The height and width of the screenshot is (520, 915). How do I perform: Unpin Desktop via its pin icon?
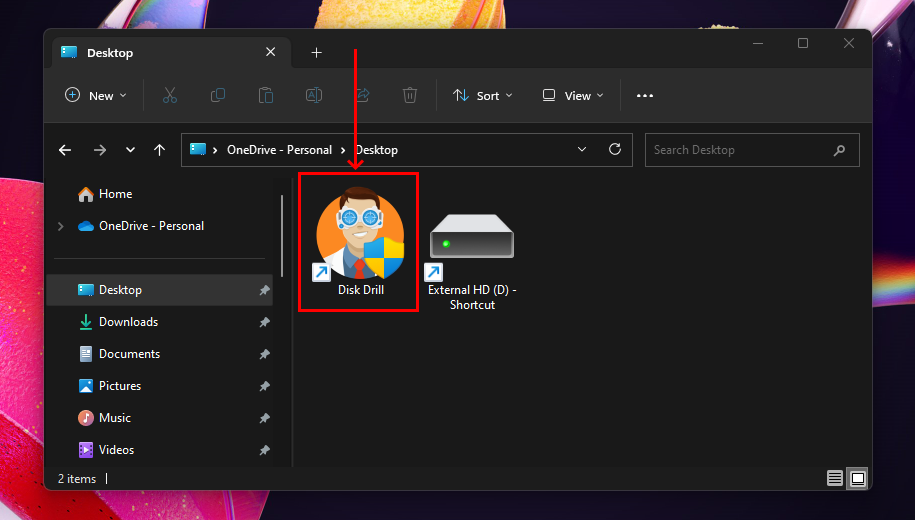[264, 290]
